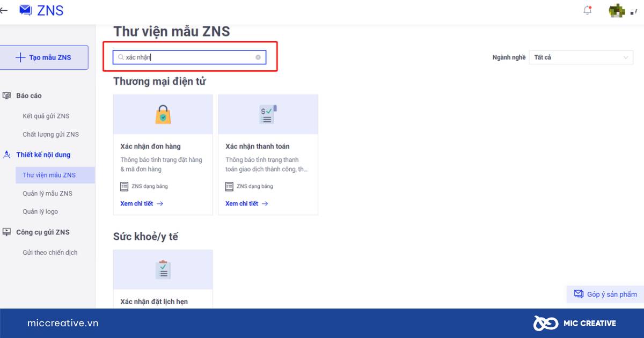Open the Ngành nghề dropdown

[581, 57]
